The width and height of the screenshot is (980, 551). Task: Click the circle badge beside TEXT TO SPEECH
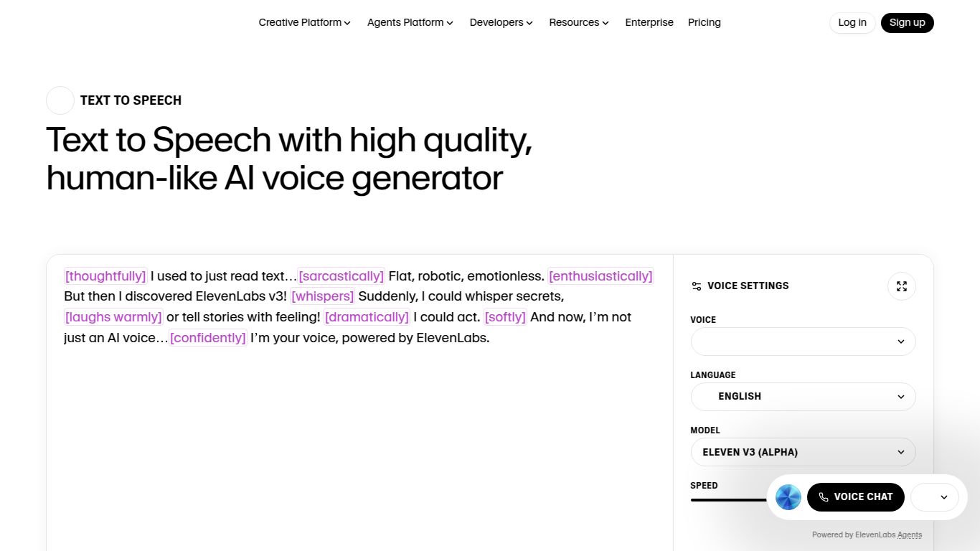(x=60, y=100)
